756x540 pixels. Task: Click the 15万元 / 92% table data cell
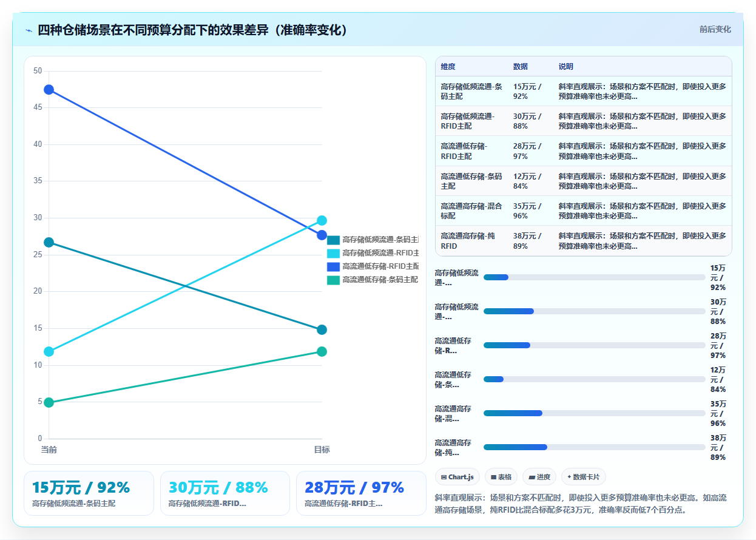coord(530,91)
